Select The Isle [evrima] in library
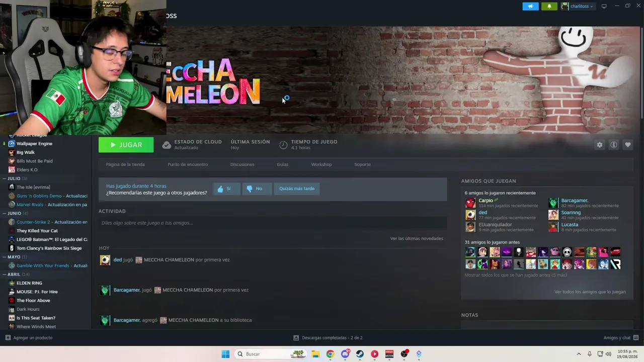Screen dimensions: 644x362 (x=33, y=187)
